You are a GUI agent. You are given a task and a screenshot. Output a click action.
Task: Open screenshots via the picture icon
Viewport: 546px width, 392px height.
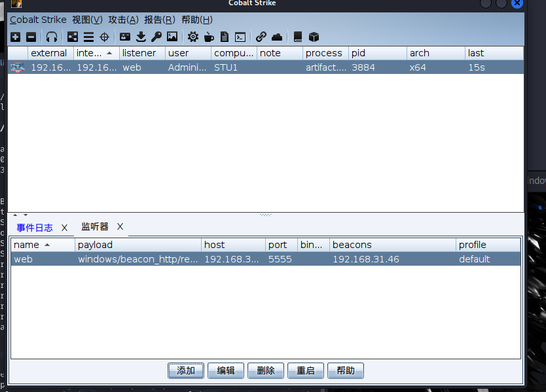(x=172, y=37)
